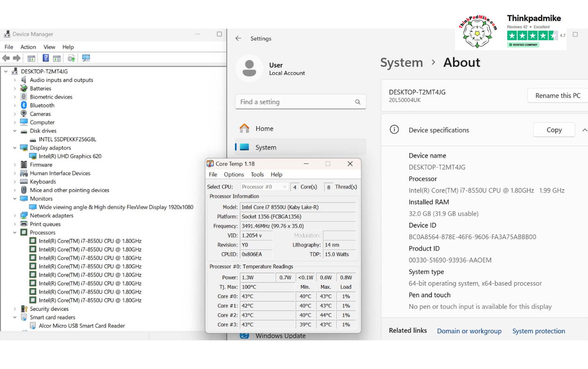
Task: Expand Audio inputs and outputs node
Action: pos(15,80)
